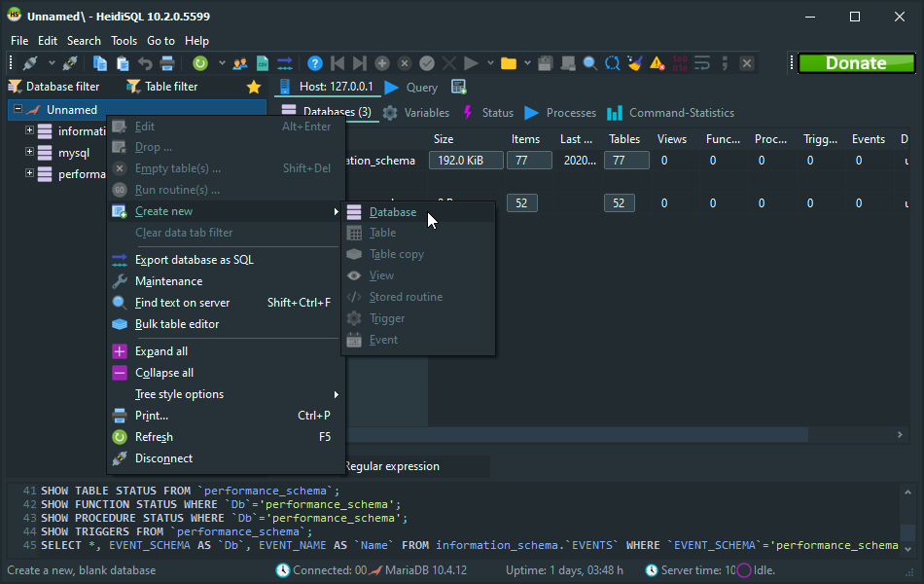This screenshot has width=924, height=584.
Task: Click the green Refresh icon in the toolbar
Action: (200, 63)
